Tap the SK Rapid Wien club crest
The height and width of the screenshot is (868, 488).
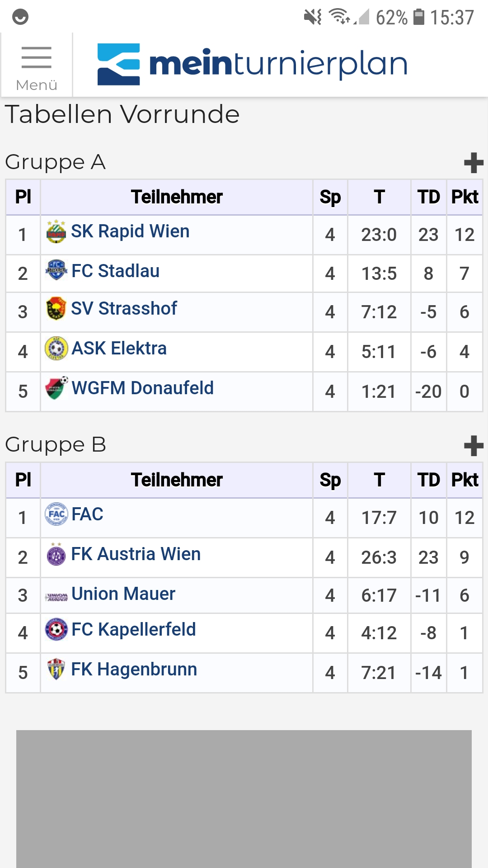click(x=56, y=231)
